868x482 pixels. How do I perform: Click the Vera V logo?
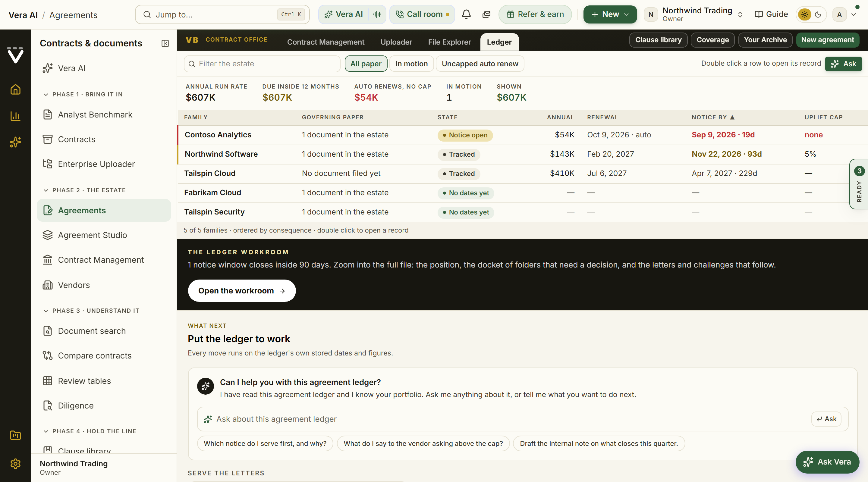point(15,55)
